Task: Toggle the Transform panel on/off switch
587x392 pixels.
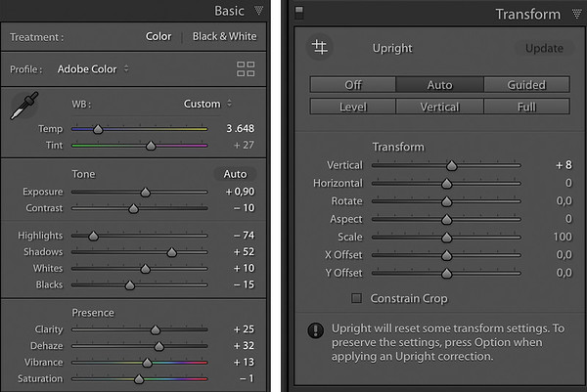Action: tap(299, 13)
